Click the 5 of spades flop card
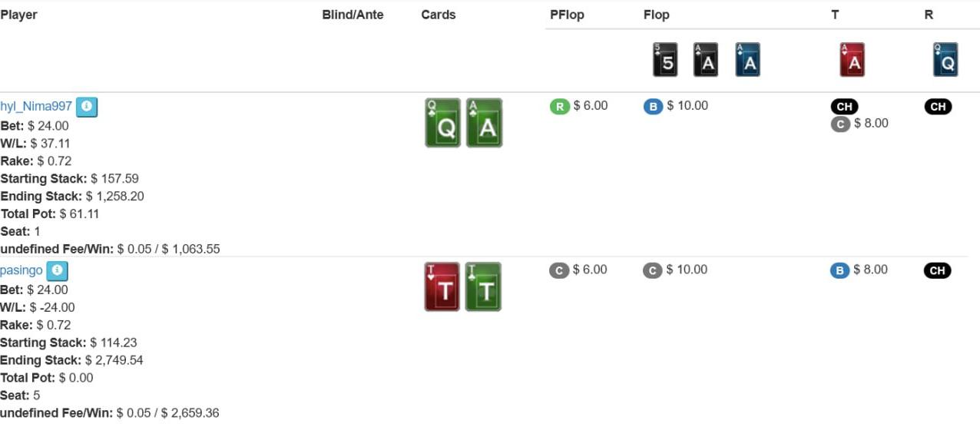Viewport: 980px width, 427px height. click(x=665, y=60)
